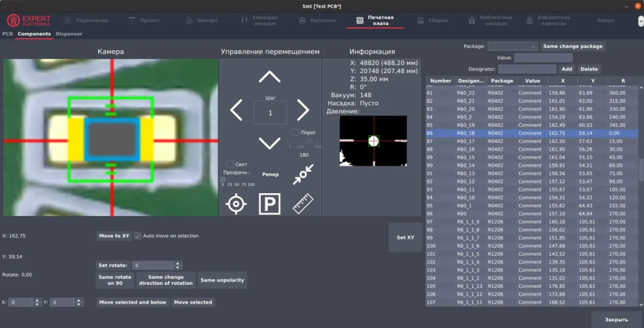Click the Same unpolarity button
This screenshot has height=328, width=644.
click(x=222, y=280)
